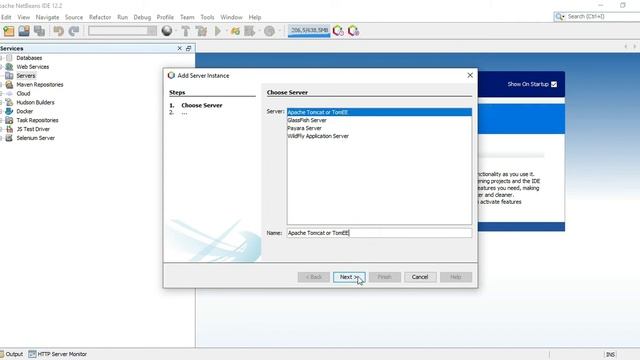Open the Refactor menu
The width and height of the screenshot is (640, 360).
coord(100,17)
